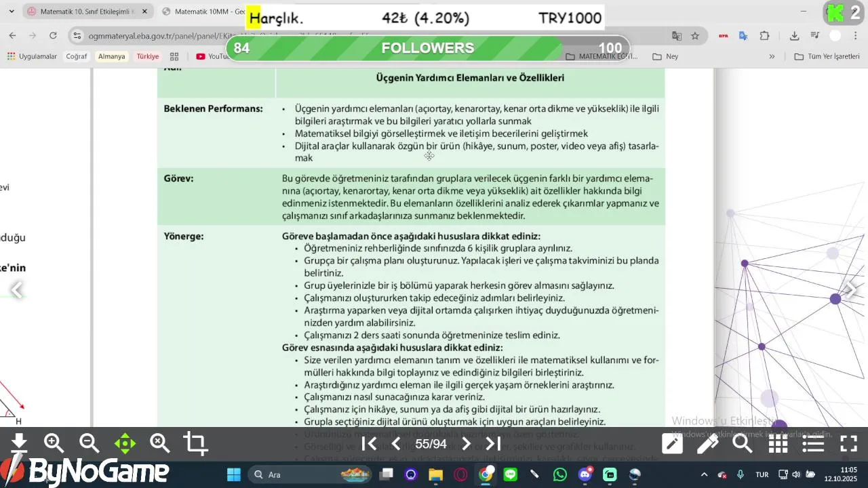Open the table of contents list
Viewport: 868px width, 488px height.
(814, 444)
